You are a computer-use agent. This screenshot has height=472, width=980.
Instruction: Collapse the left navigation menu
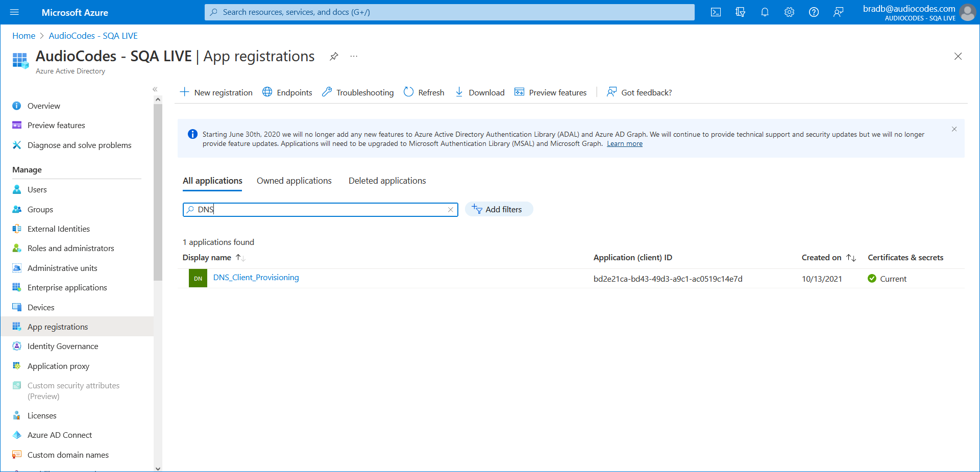[x=155, y=89]
